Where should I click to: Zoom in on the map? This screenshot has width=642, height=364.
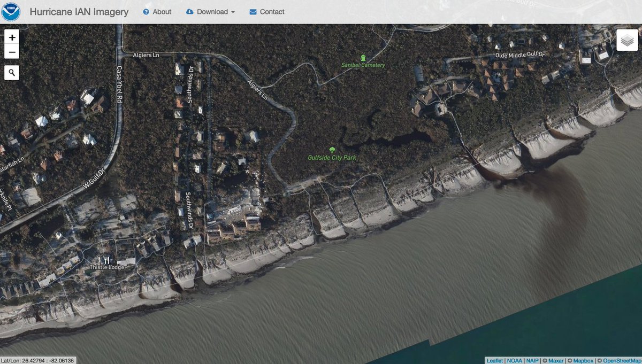pos(12,37)
